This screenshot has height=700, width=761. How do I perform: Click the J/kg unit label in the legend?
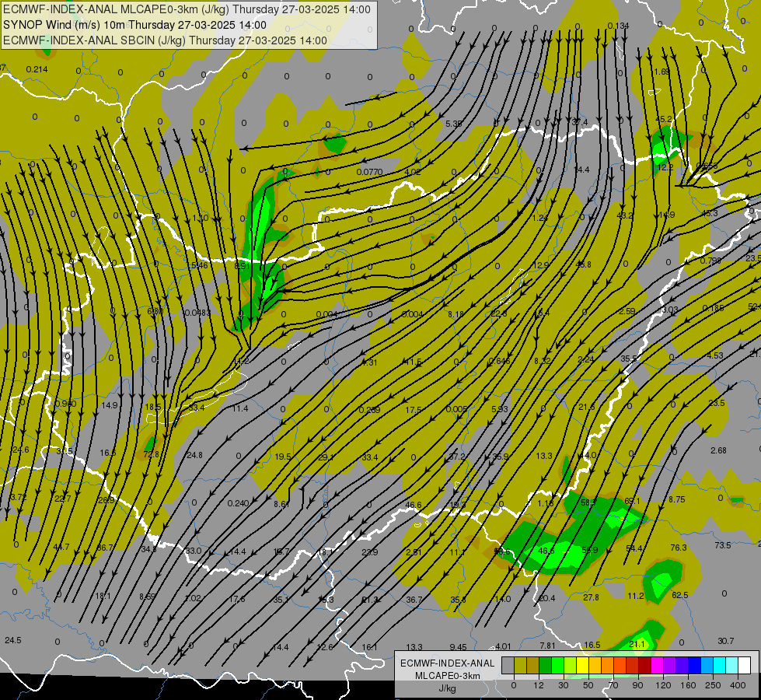click(x=447, y=688)
